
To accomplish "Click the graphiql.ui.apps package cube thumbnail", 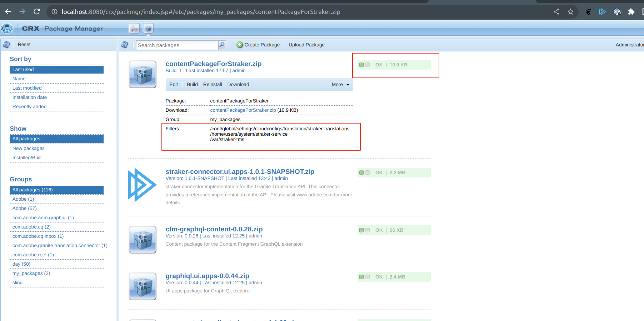I will (x=143, y=286).
